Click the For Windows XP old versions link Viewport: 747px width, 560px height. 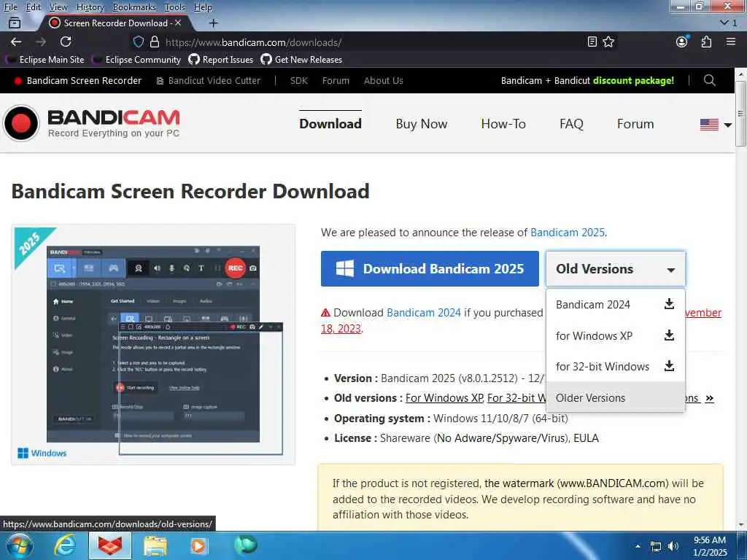pyautogui.click(x=444, y=397)
